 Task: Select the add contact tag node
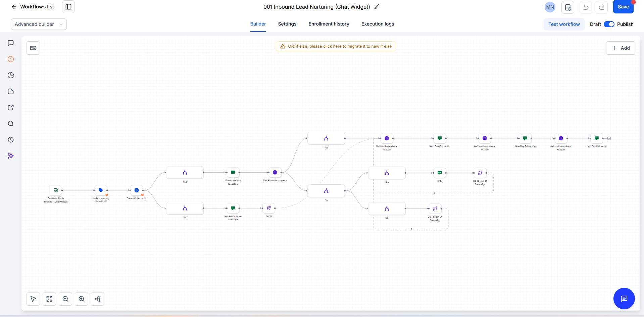pyautogui.click(x=101, y=190)
